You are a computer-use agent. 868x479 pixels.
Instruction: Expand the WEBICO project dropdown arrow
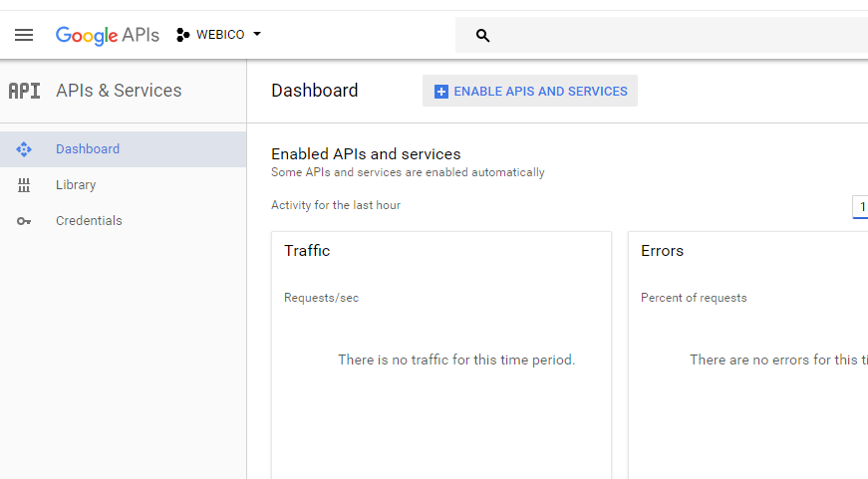point(257,34)
